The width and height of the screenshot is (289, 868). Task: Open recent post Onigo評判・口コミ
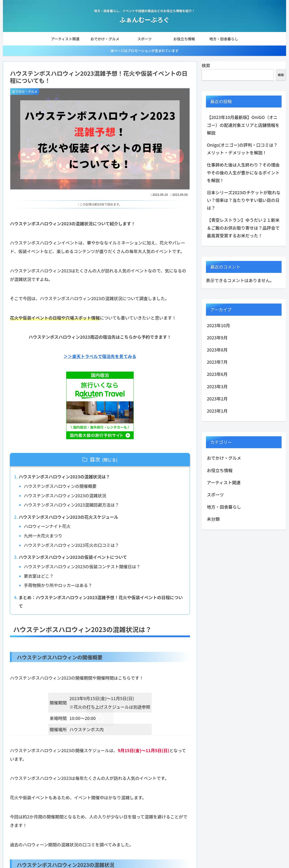244,149
